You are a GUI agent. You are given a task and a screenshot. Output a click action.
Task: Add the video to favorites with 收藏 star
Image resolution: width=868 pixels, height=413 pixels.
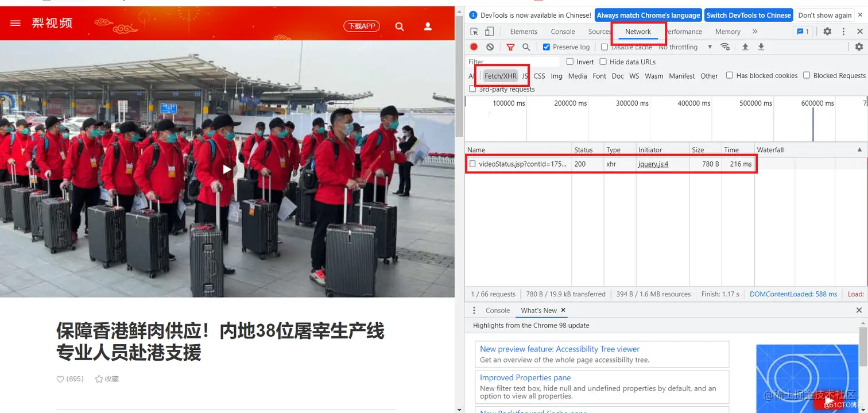[x=107, y=379]
